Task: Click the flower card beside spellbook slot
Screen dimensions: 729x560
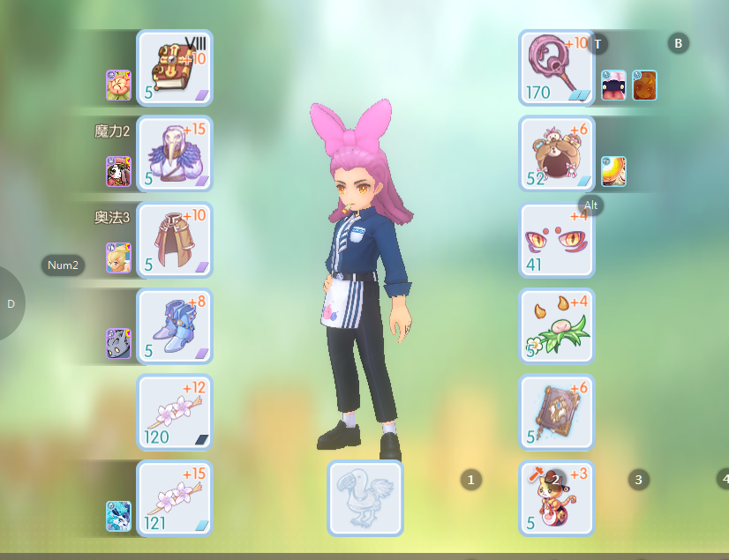Action: [x=118, y=85]
